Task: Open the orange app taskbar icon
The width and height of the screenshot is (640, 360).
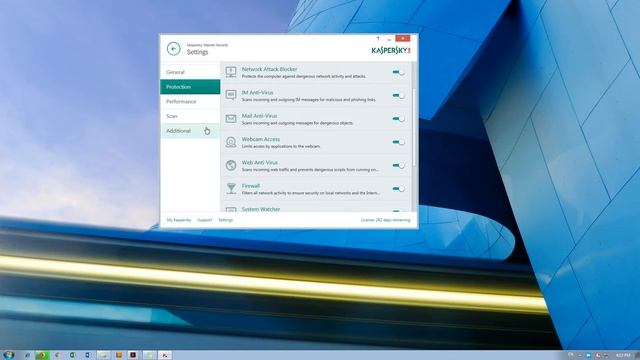Action: pos(119,355)
